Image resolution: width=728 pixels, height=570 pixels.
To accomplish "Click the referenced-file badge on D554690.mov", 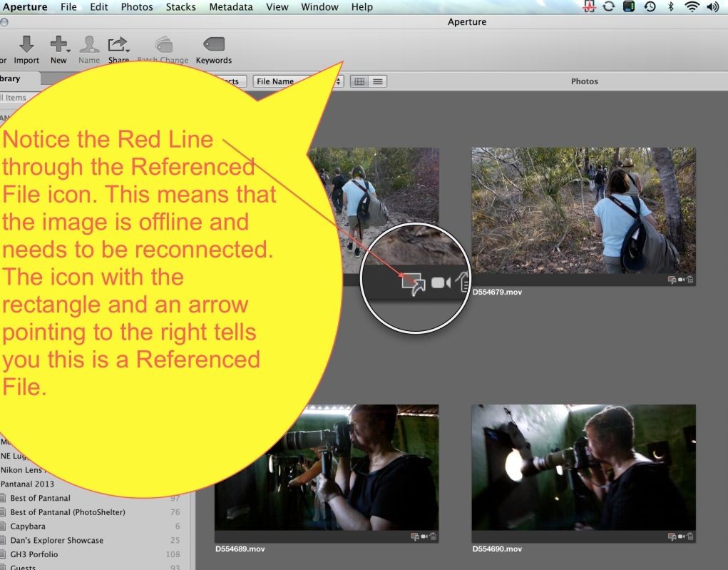I will coord(672,536).
